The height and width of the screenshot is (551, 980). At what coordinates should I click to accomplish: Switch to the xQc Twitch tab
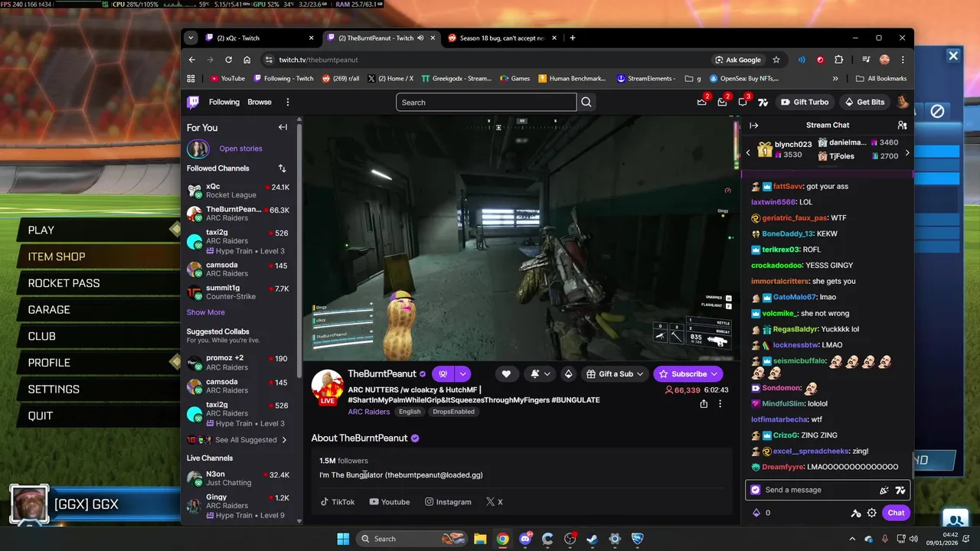(x=260, y=37)
